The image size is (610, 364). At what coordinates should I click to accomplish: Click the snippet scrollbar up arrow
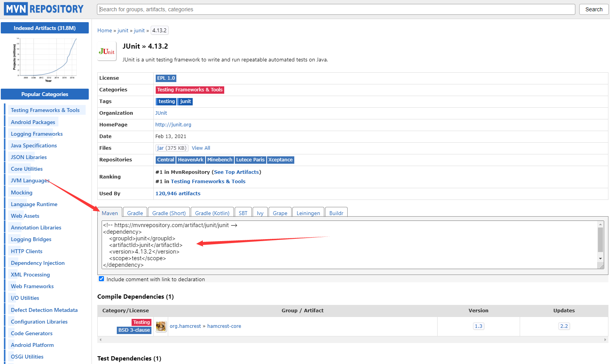pos(601,224)
